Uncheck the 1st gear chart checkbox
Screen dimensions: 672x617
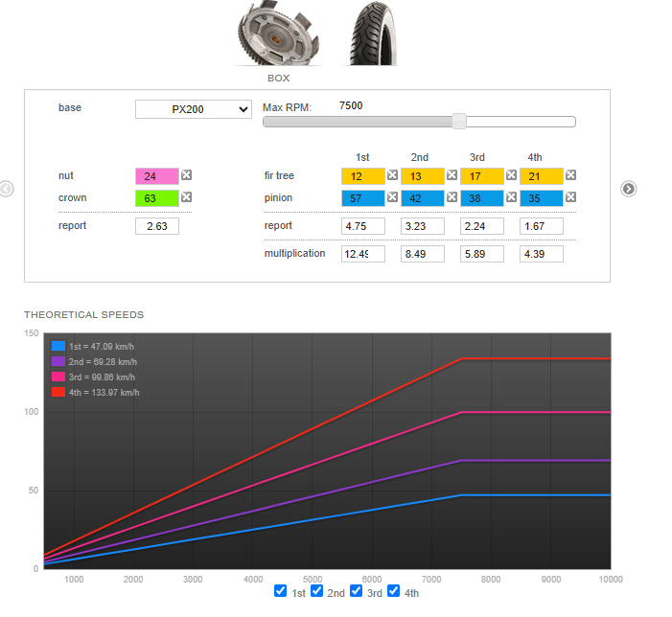[280, 591]
